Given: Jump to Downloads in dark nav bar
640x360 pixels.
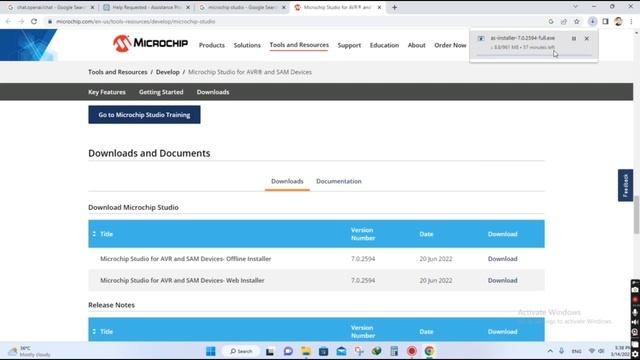Looking at the screenshot, I should pyautogui.click(x=213, y=92).
